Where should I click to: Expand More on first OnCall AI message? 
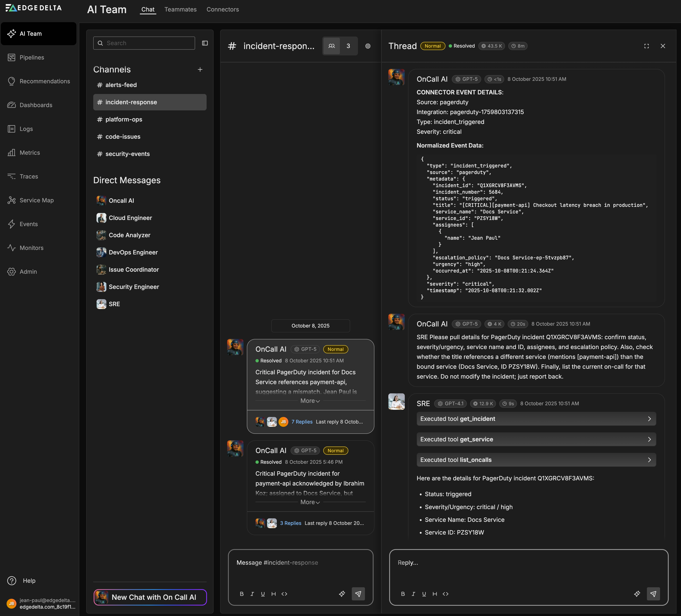[310, 401]
